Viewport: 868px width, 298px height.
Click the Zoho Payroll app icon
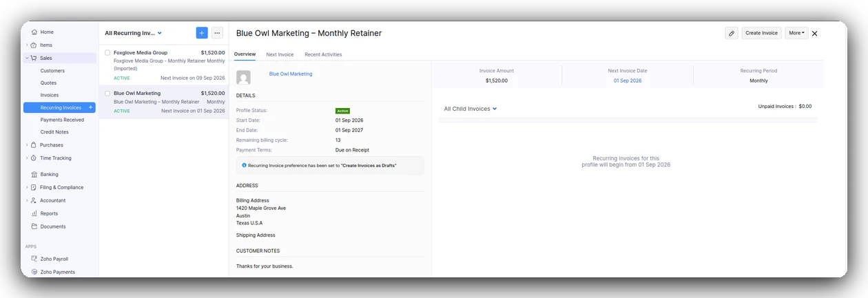34,259
